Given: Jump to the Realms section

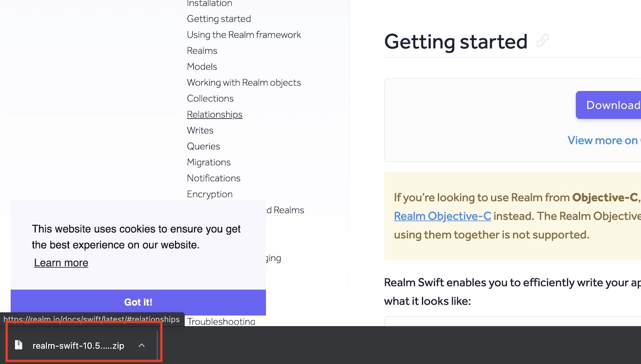Looking at the screenshot, I should 202,50.
